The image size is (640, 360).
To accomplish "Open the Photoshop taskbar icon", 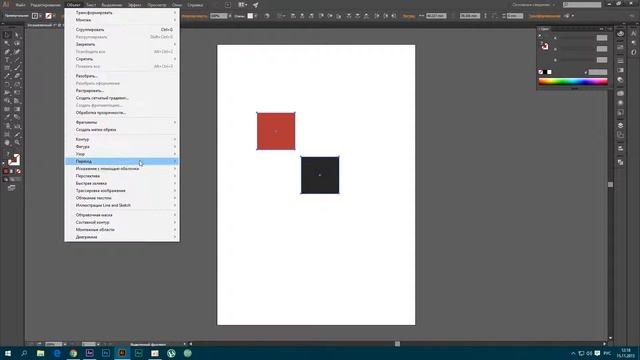I will click(x=106, y=353).
